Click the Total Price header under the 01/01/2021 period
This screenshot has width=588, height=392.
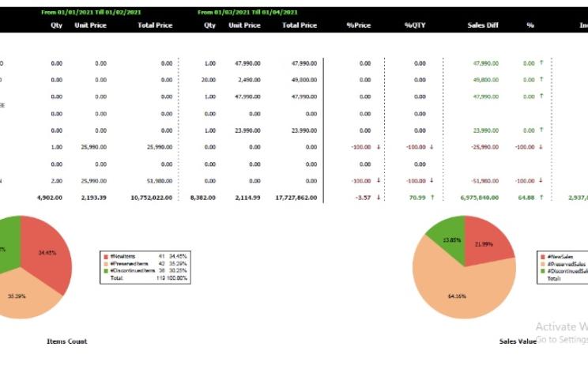155,25
